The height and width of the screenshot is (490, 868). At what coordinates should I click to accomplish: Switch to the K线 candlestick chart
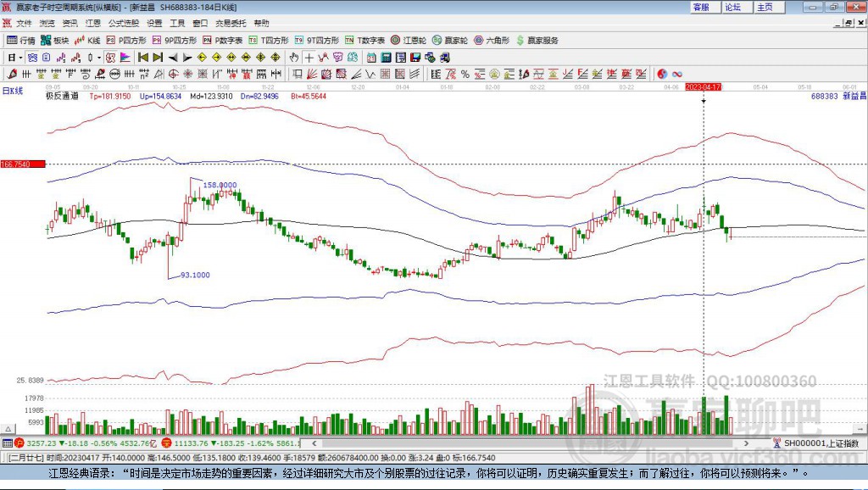coord(87,41)
